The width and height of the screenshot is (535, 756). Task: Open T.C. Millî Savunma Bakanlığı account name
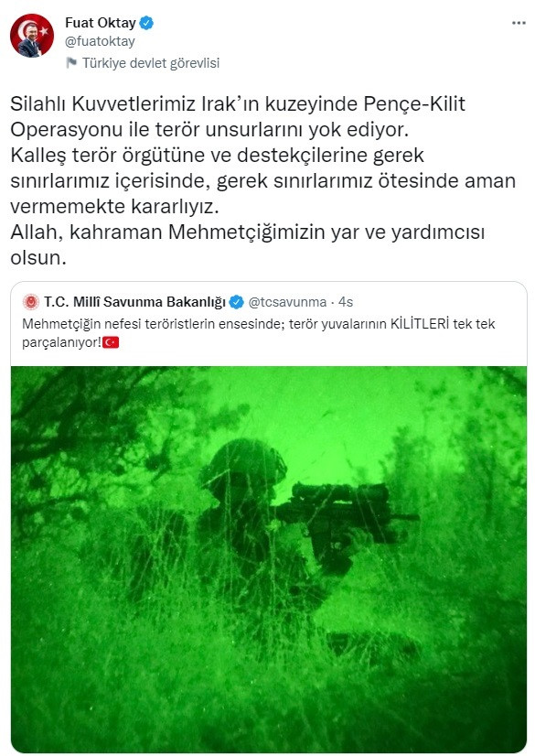[134, 302]
